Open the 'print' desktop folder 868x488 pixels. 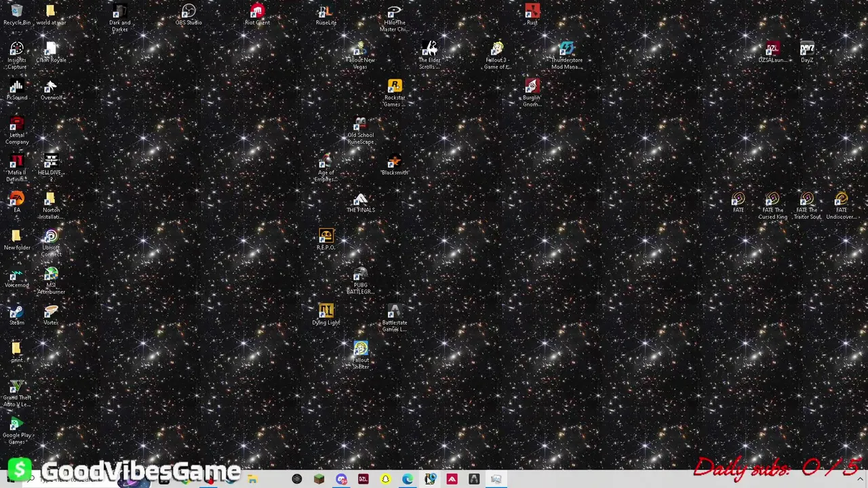click(x=17, y=352)
